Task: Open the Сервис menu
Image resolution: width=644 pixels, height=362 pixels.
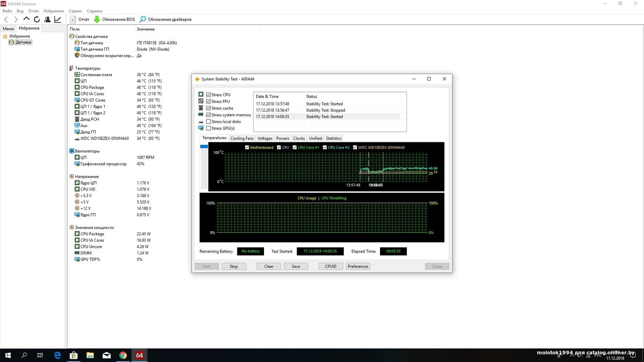Action: [75, 11]
